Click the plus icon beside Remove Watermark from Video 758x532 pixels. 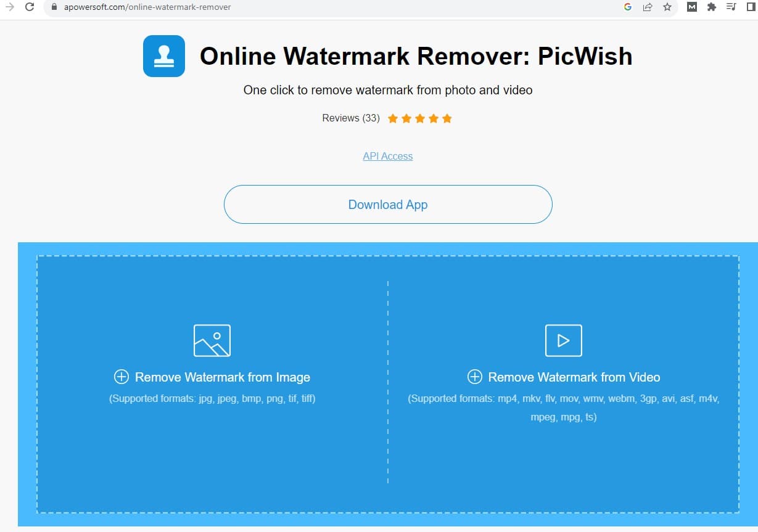(474, 377)
